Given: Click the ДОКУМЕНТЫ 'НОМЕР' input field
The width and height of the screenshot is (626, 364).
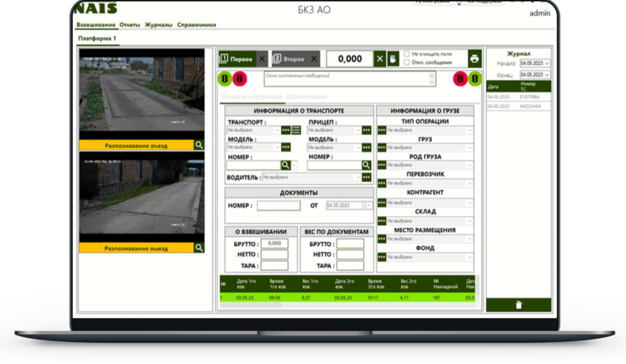Looking at the screenshot, I should pyautogui.click(x=278, y=205).
